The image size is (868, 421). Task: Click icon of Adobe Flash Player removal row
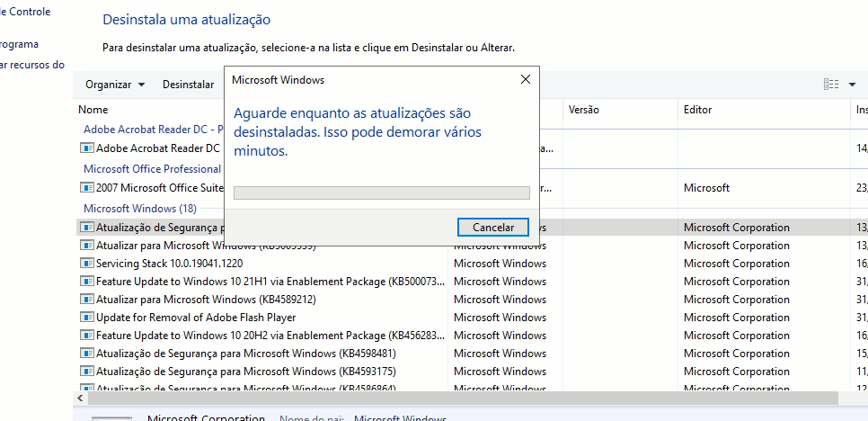point(87,317)
